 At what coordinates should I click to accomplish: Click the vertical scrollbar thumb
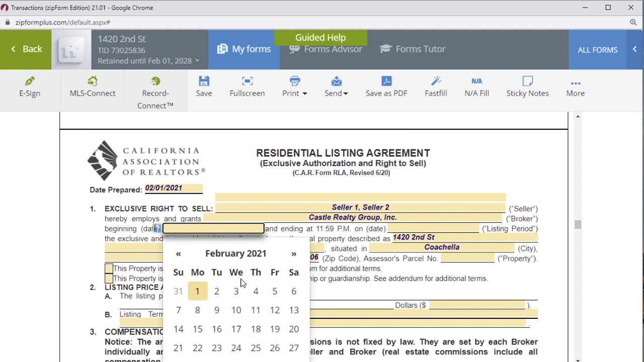point(578,225)
